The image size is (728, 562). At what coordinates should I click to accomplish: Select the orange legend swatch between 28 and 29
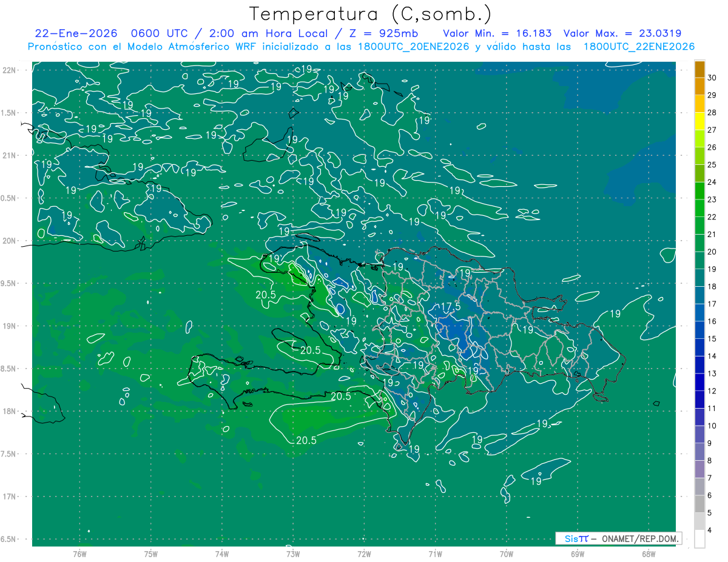[x=699, y=104]
